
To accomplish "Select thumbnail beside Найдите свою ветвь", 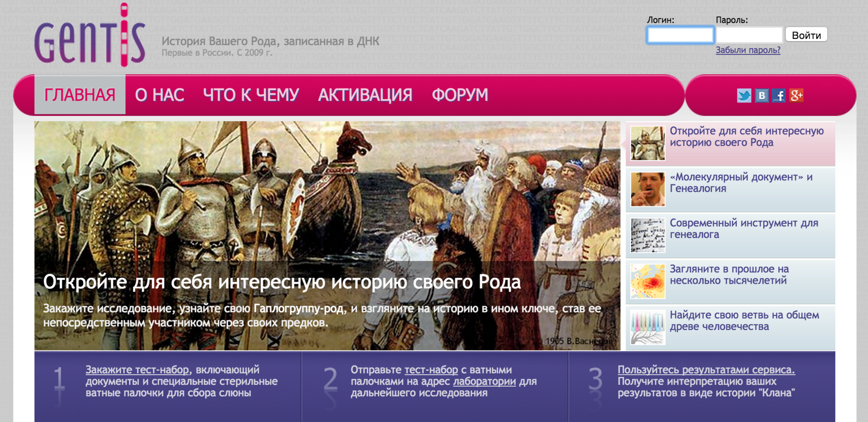I will pyautogui.click(x=648, y=327).
